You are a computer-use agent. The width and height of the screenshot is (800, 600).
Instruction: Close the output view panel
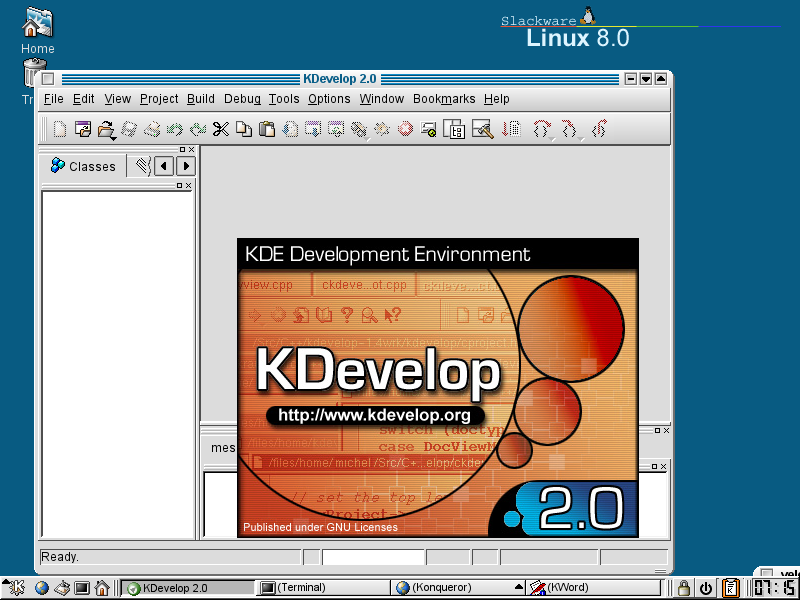[666, 431]
